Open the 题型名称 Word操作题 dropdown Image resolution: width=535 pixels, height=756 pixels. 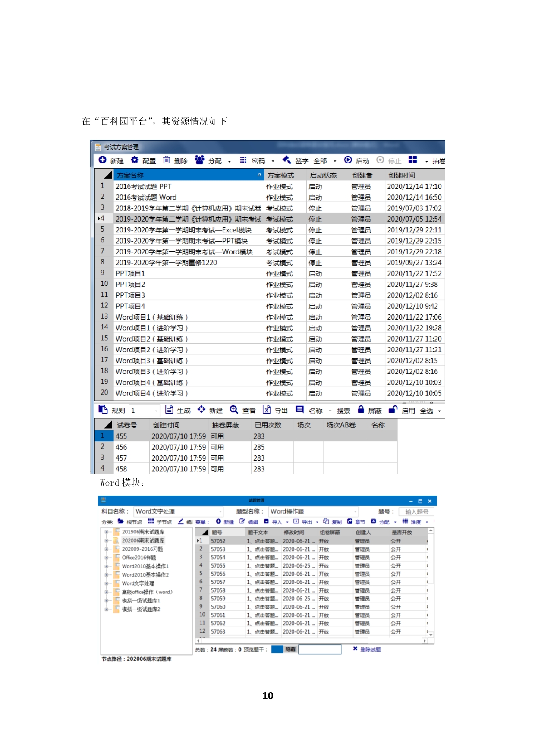pyautogui.click(x=356, y=511)
